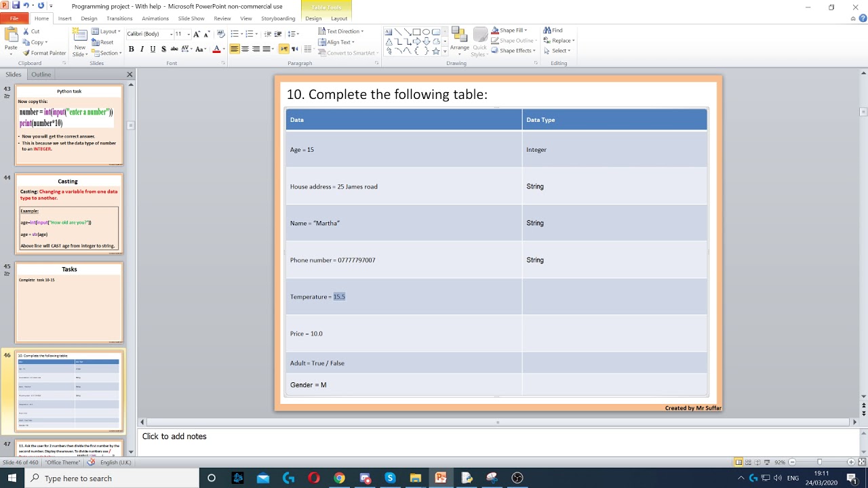Open Chrome from the Windows taskbar
The image size is (868, 488).
point(339,478)
